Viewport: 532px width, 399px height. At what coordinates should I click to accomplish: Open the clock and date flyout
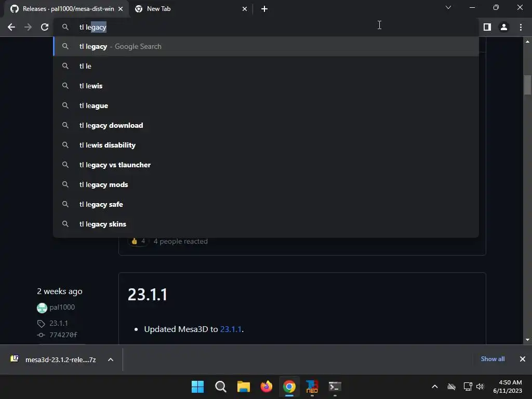[x=508, y=387]
